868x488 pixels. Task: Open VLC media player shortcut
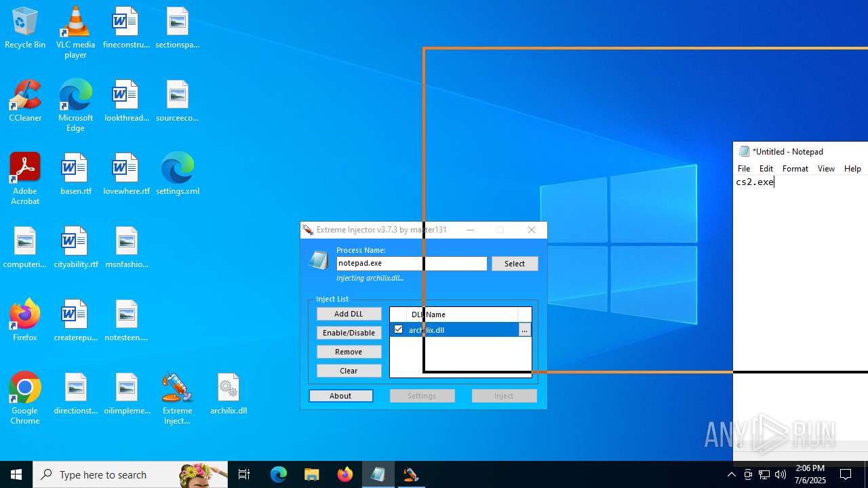[x=75, y=32]
